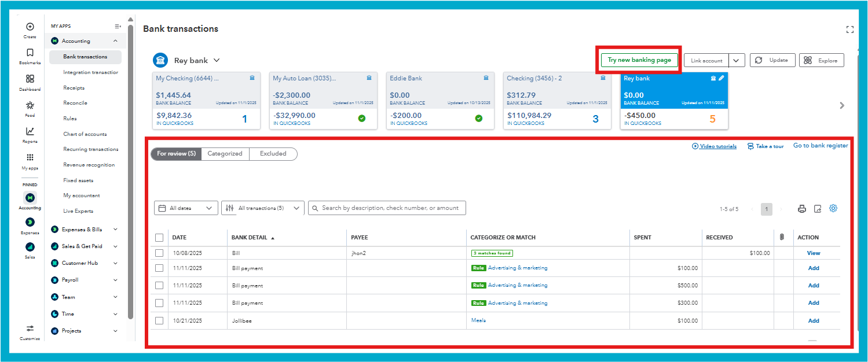The height and width of the screenshot is (362, 868).
Task: Click the pencil edit icon on Rey bank card
Action: (721, 78)
